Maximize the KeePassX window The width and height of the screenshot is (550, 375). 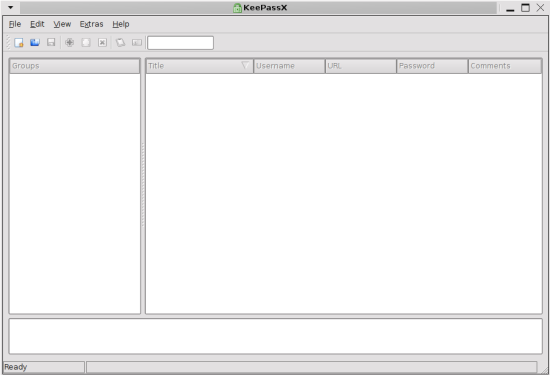pos(525,8)
